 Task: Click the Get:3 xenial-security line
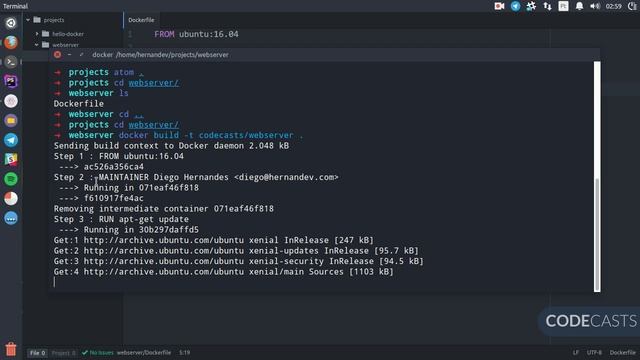click(239, 261)
